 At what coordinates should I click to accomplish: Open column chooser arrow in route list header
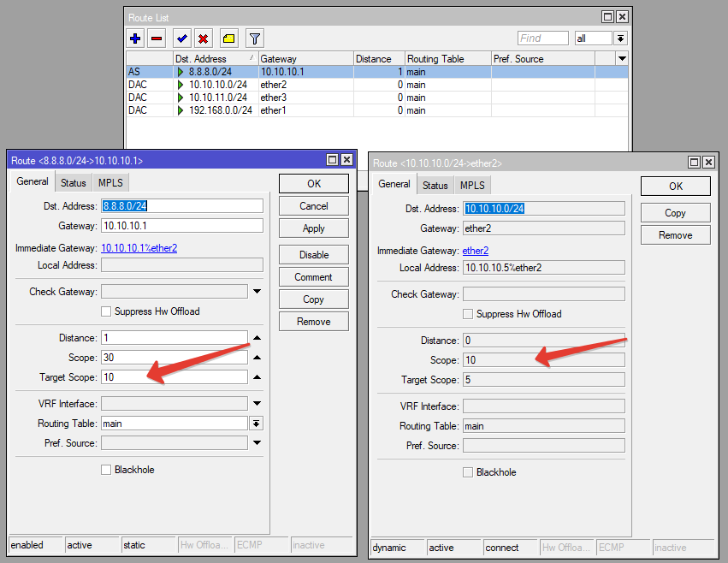(x=622, y=58)
